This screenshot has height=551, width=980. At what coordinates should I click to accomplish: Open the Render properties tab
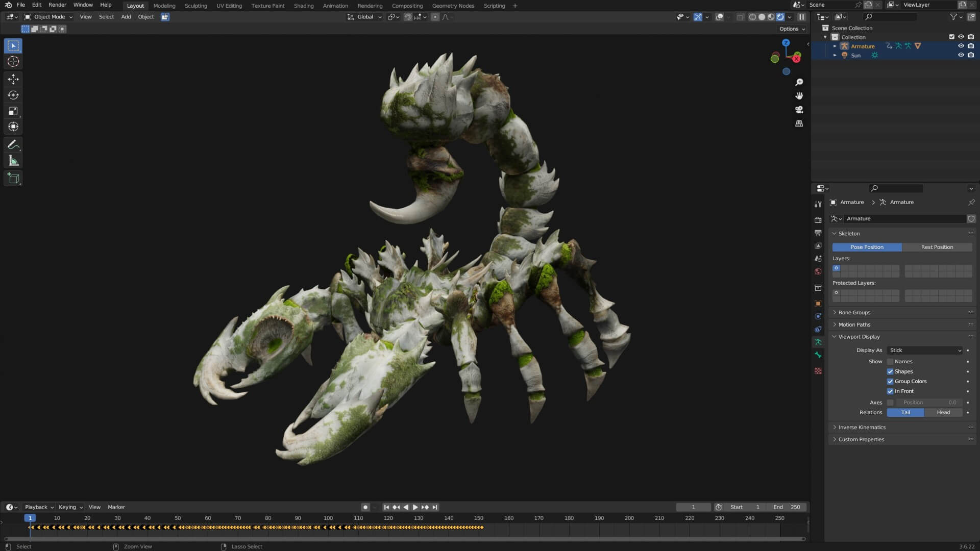[x=818, y=220]
